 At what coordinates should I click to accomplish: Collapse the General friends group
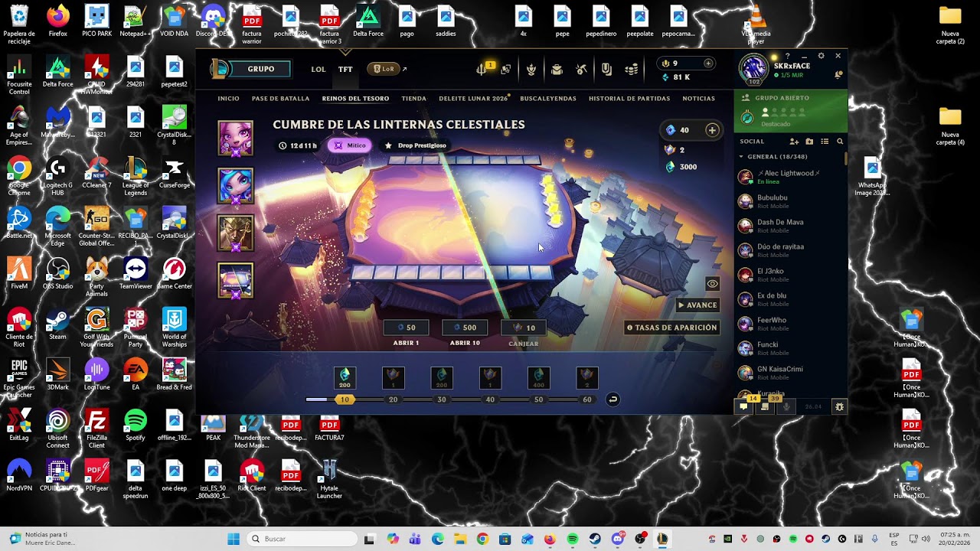(741, 157)
